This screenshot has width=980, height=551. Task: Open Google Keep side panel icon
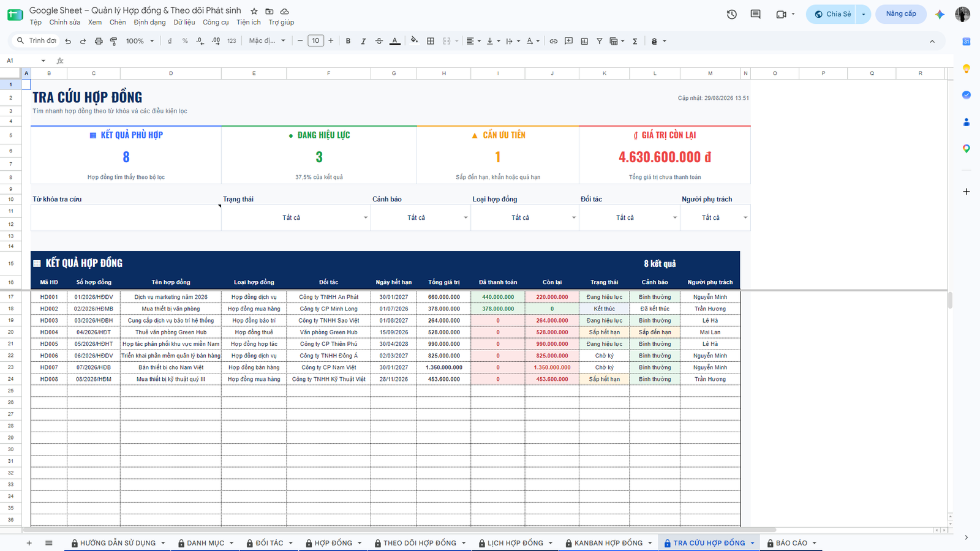[x=967, y=69]
